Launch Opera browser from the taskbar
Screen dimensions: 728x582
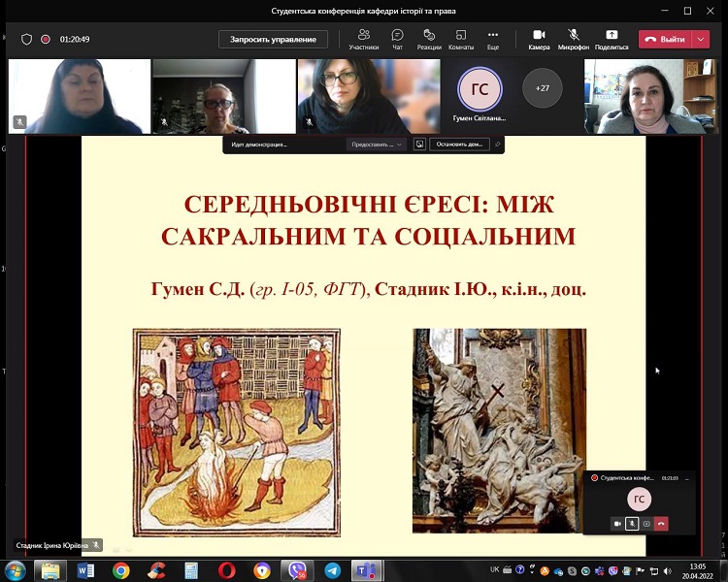tap(226, 570)
